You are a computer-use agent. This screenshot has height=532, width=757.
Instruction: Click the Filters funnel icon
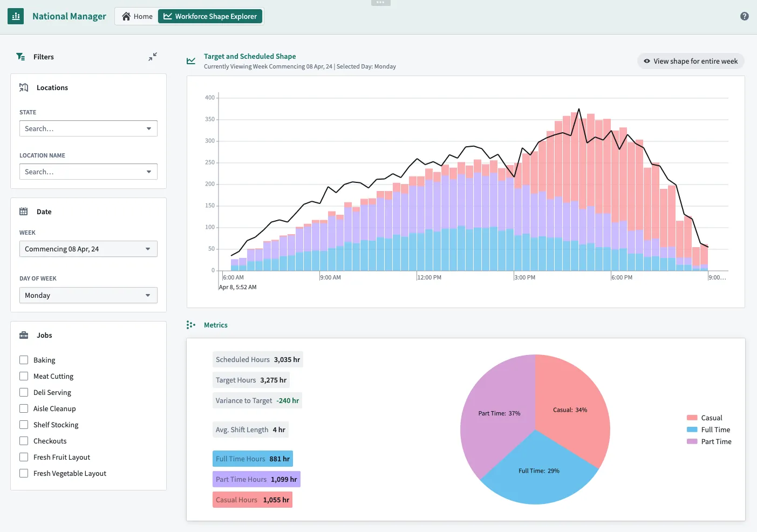(x=21, y=57)
